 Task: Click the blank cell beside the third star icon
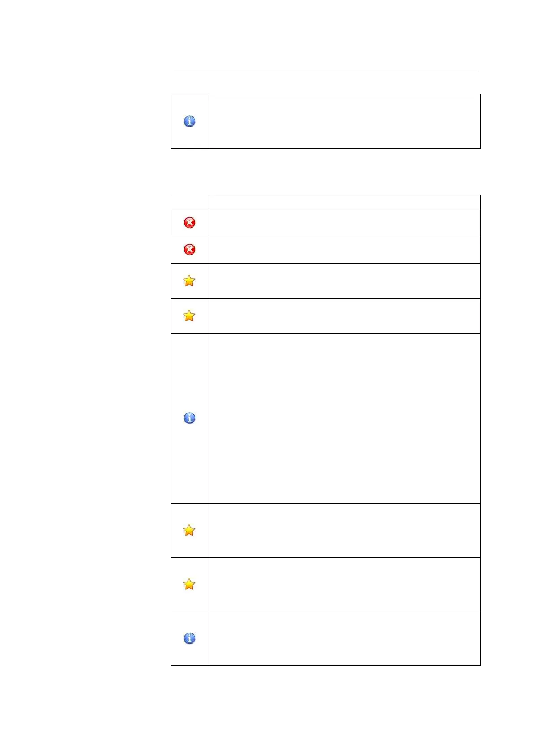tap(344, 530)
